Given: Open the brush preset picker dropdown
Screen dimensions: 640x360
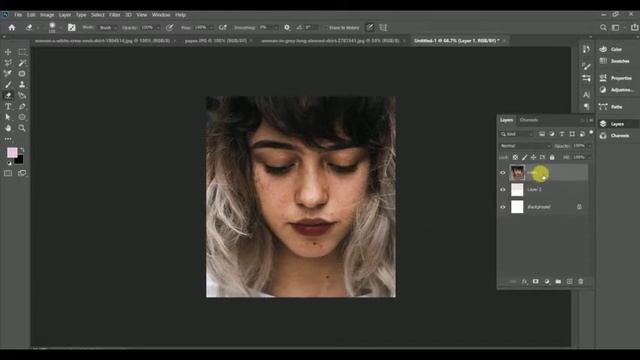Looking at the screenshot, I should coord(60,27).
